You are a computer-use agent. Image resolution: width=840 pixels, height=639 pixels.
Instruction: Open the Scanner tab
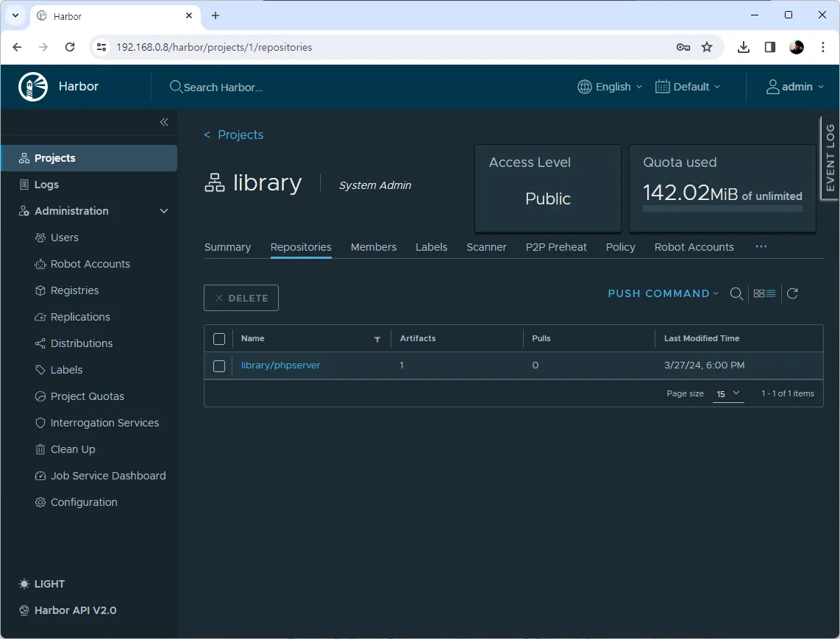point(486,247)
